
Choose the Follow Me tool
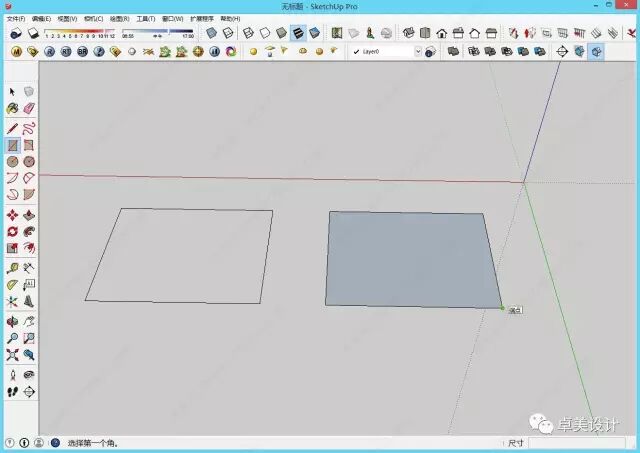click(x=29, y=231)
